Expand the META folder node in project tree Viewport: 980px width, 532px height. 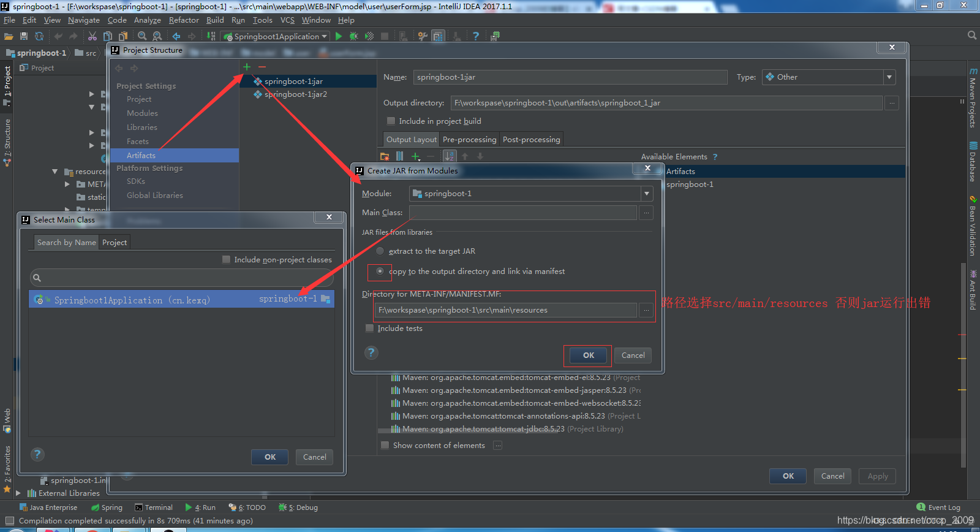[67, 184]
